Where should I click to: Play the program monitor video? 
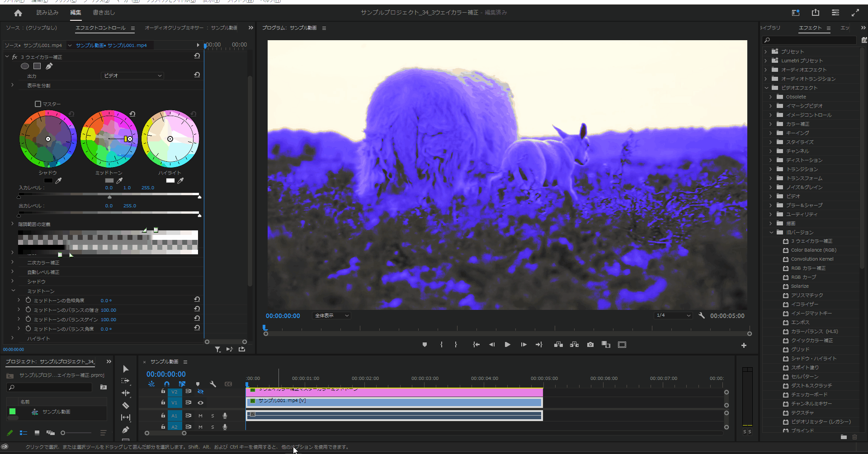tap(508, 345)
